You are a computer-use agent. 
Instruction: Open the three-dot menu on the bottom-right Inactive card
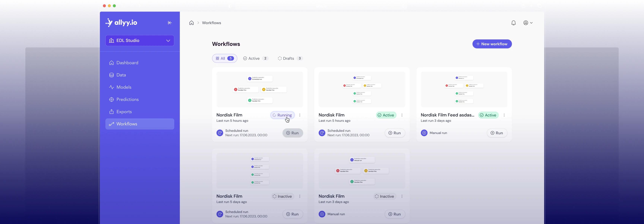402,196
